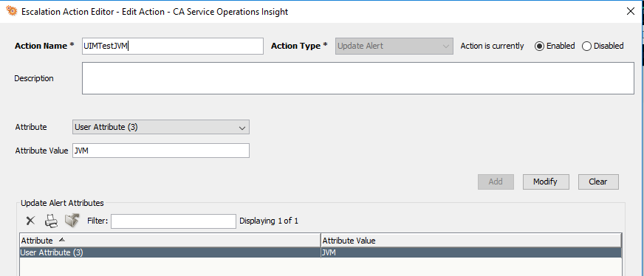Click into the Action Name field
The image size is (644, 276).
pyautogui.click(x=173, y=46)
